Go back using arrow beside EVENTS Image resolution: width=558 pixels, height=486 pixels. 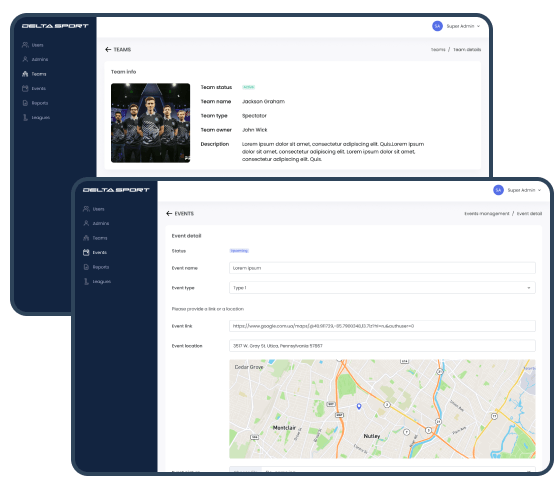click(x=169, y=213)
